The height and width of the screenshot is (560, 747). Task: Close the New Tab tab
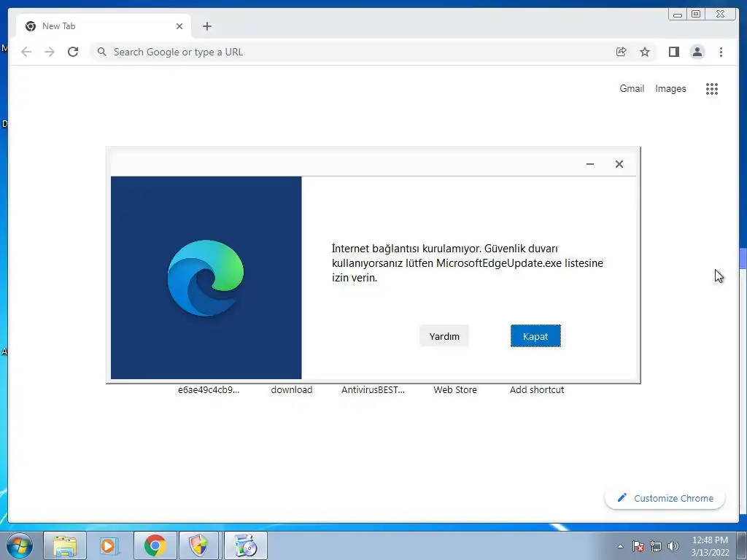[x=179, y=26]
